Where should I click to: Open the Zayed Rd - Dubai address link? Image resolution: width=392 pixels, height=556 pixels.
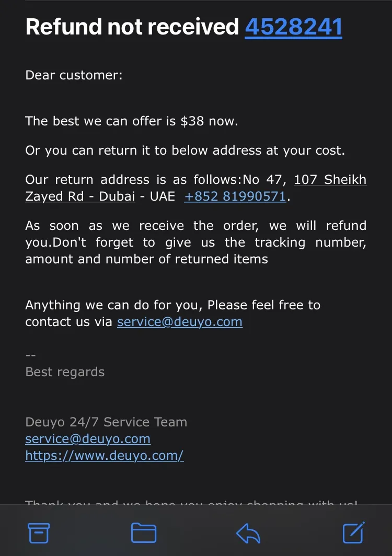point(80,196)
